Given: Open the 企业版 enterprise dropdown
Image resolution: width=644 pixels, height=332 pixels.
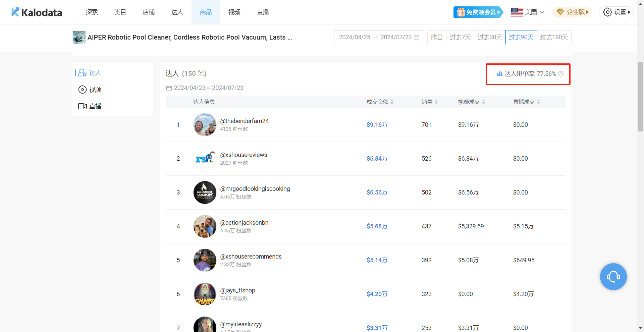Looking at the screenshot, I should point(572,12).
